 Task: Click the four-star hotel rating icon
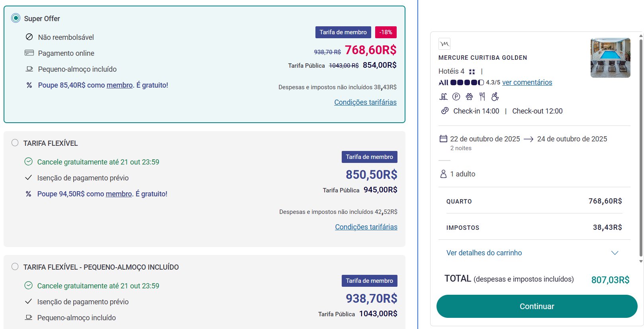(x=472, y=72)
